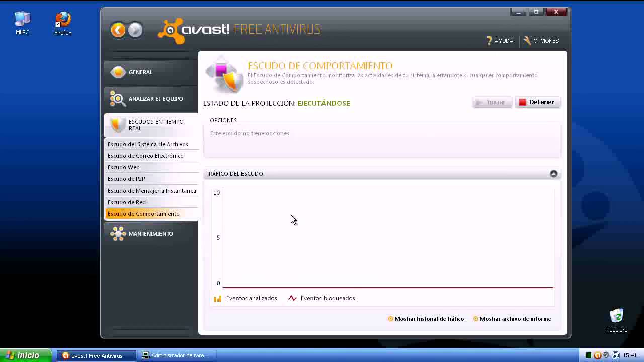Open the GENERAL section
The width and height of the screenshot is (644, 362).
(x=151, y=72)
